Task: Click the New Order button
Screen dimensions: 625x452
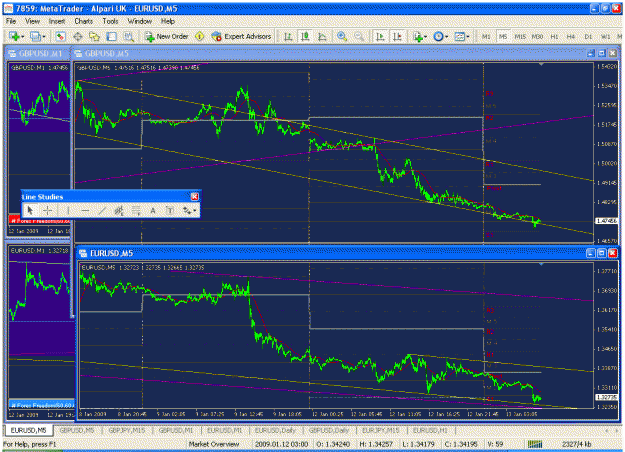Action: coord(167,37)
